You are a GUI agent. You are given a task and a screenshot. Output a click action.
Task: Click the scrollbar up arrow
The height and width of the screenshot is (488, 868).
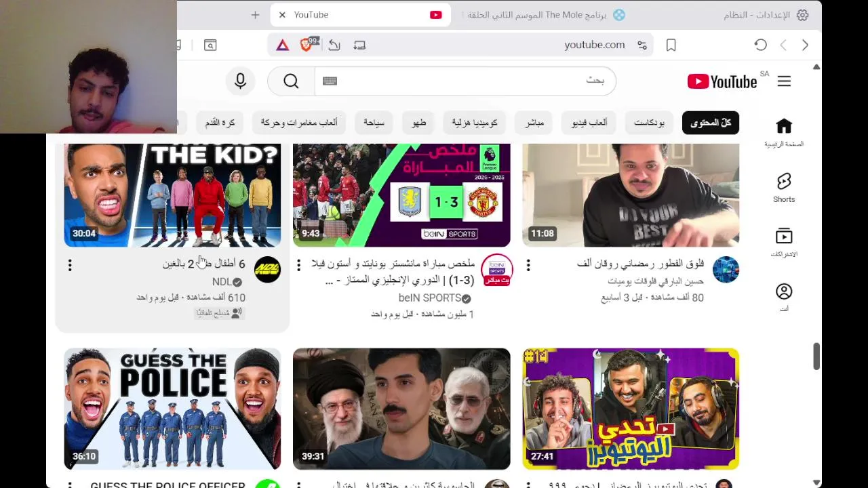point(816,67)
